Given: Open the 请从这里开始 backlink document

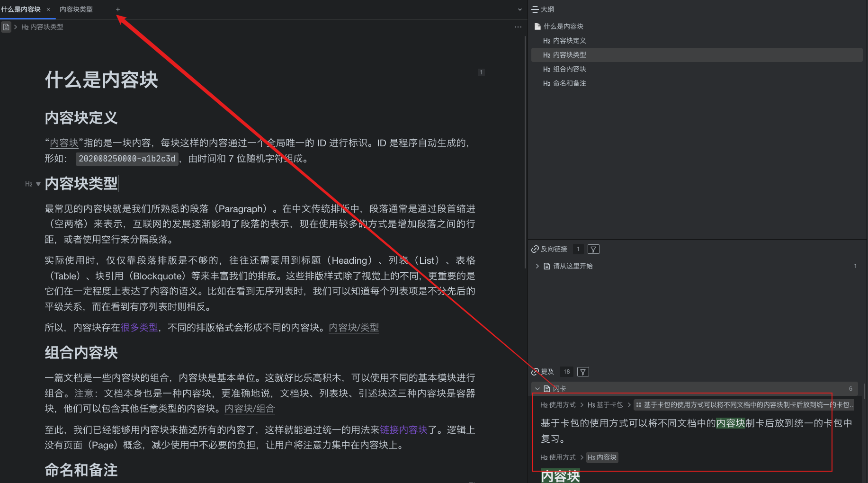Looking at the screenshot, I should (573, 266).
